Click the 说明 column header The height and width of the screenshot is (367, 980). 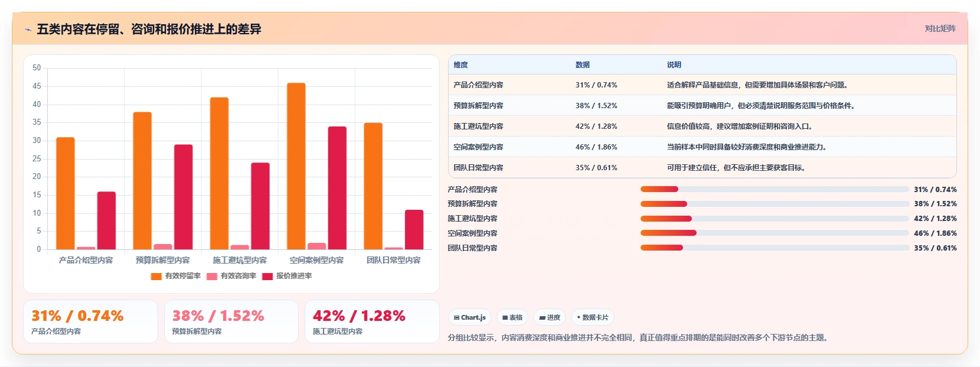pos(674,65)
